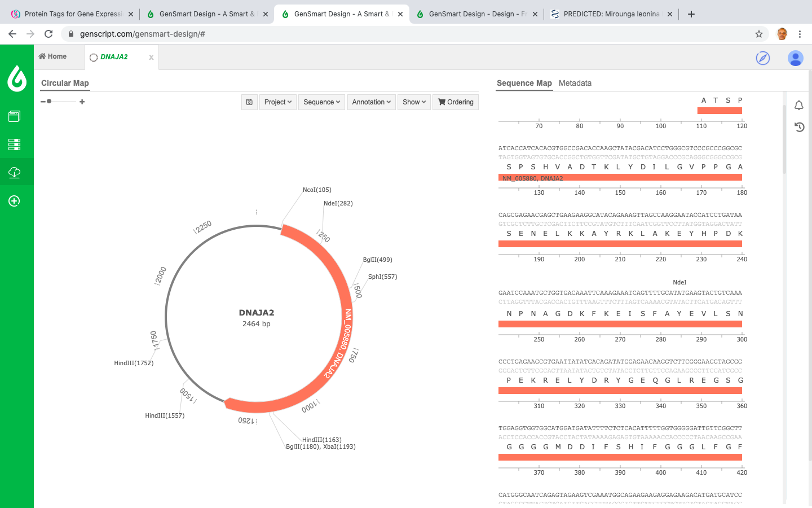Image resolution: width=812 pixels, height=508 pixels.
Task: Click the zoom in plus button for circular map
Action: [82, 102]
